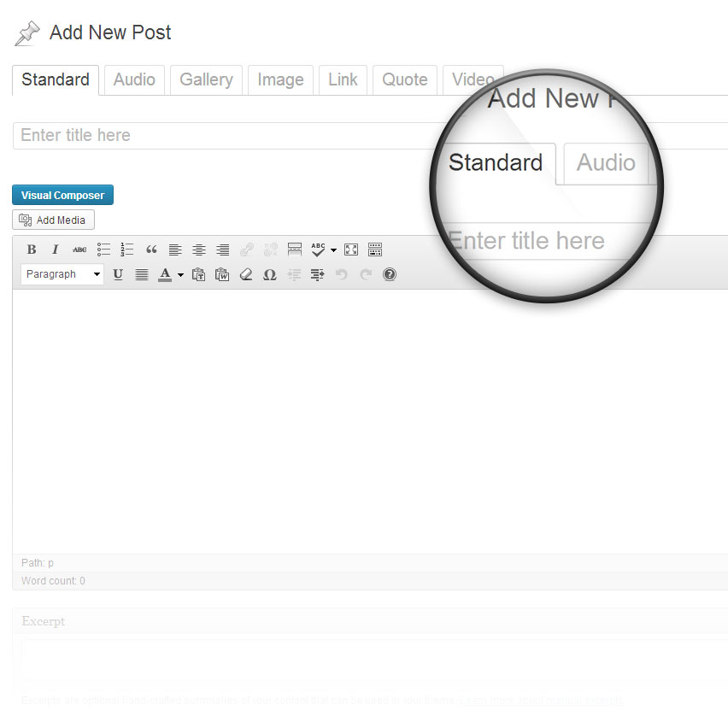Click the Visual Composer button

click(62, 195)
